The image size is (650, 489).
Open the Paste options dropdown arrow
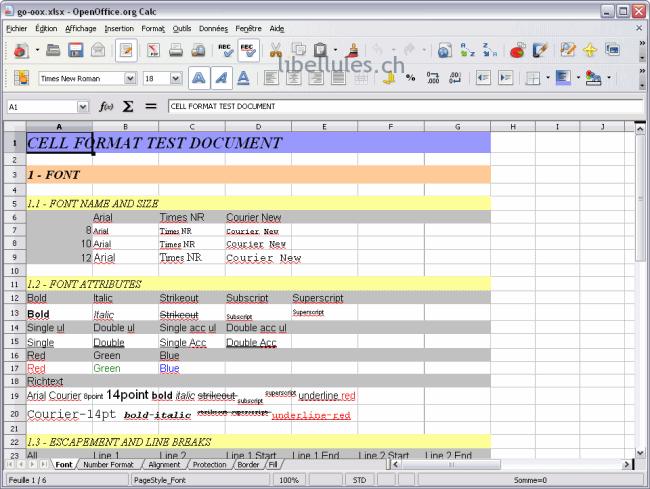point(335,50)
